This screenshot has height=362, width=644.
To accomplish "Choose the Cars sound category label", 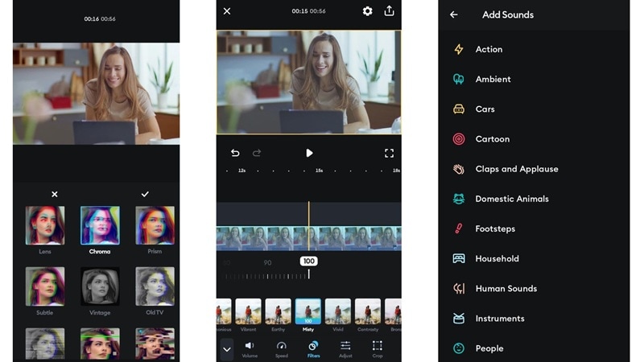I will (485, 109).
